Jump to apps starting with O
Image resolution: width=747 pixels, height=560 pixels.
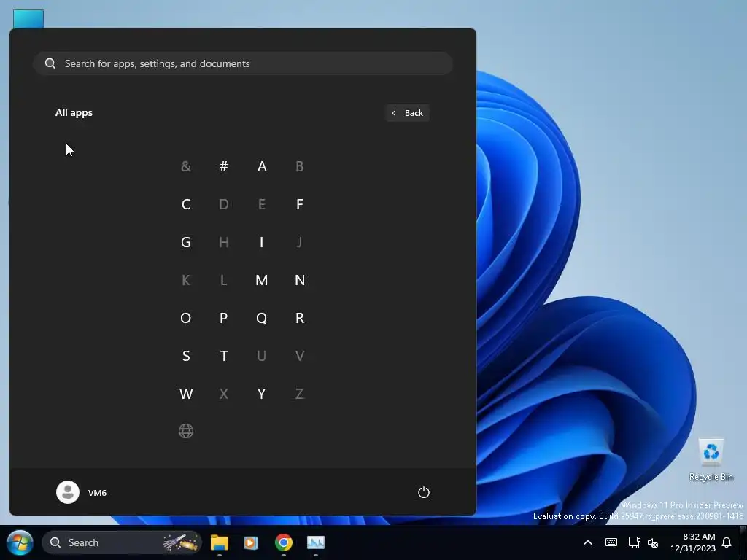pyautogui.click(x=186, y=318)
